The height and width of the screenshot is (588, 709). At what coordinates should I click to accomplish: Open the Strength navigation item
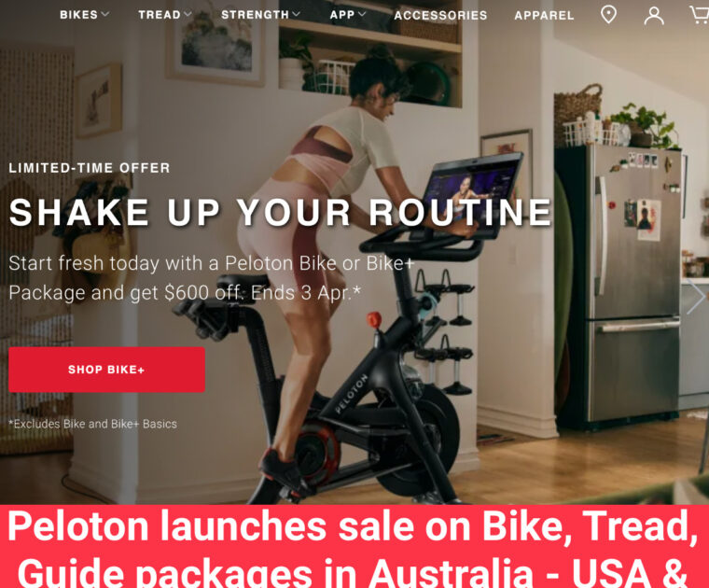pos(255,15)
